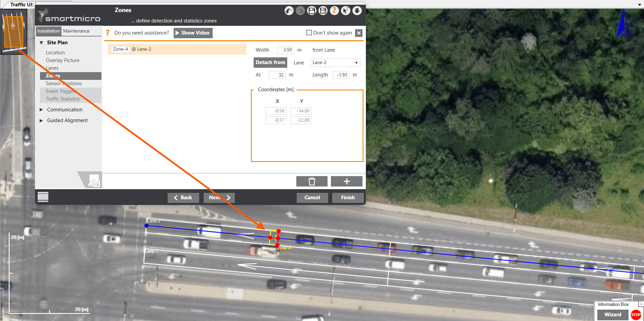Click the X coordinate -8.37 field
Screen dimensions: 644x321
click(x=276, y=120)
